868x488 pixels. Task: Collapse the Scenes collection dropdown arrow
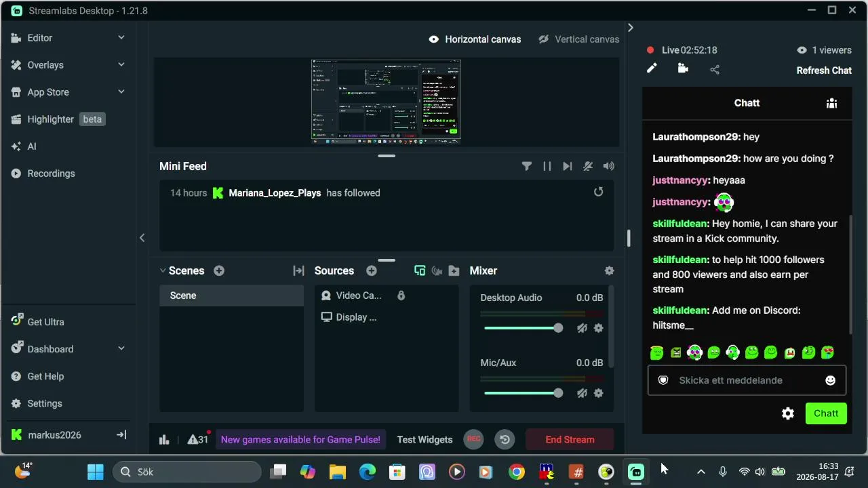click(x=163, y=270)
